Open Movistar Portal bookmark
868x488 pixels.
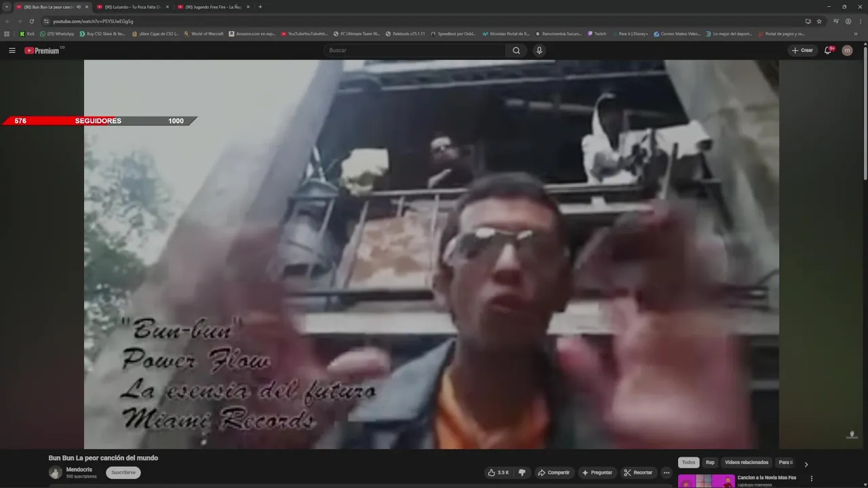(x=507, y=33)
